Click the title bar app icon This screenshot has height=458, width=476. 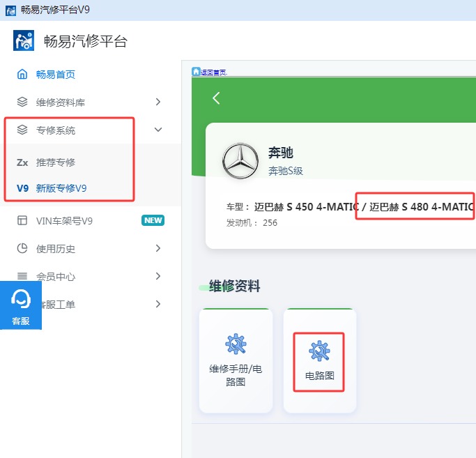tap(10, 10)
